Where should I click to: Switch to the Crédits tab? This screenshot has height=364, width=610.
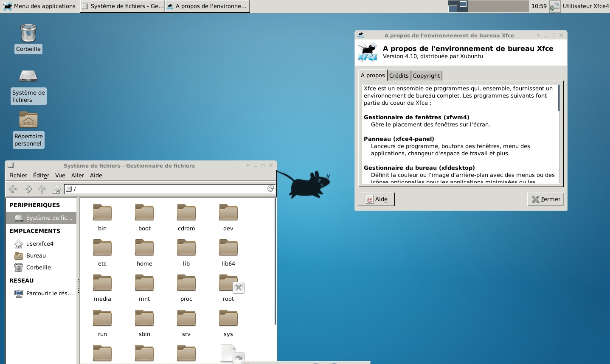pyautogui.click(x=399, y=76)
